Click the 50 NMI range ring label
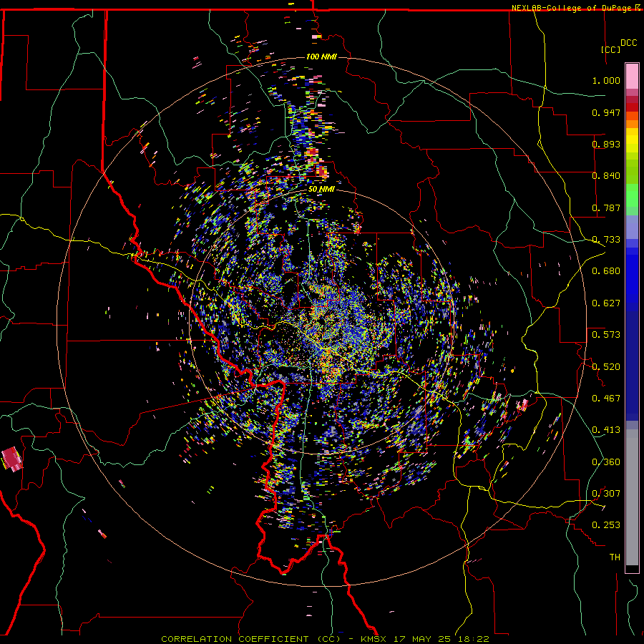Viewport: 644px width, 644px height. 321,190
